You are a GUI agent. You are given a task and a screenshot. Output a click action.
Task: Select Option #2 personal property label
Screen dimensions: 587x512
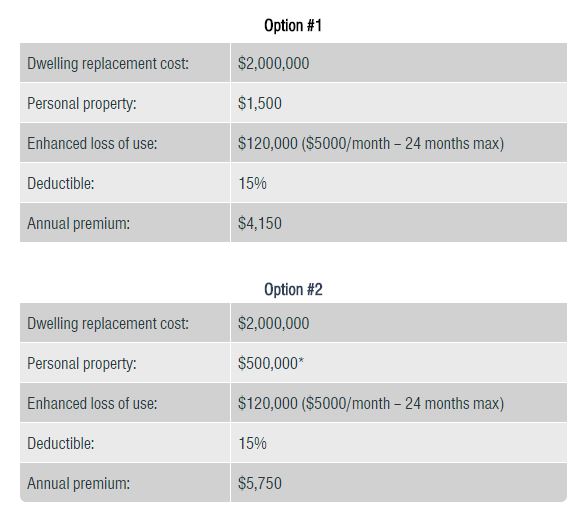tap(82, 364)
